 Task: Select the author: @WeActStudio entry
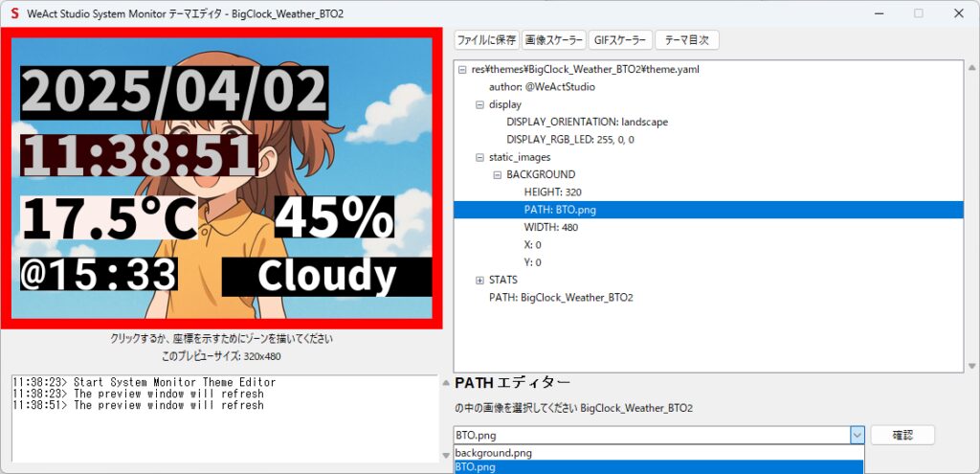(542, 87)
